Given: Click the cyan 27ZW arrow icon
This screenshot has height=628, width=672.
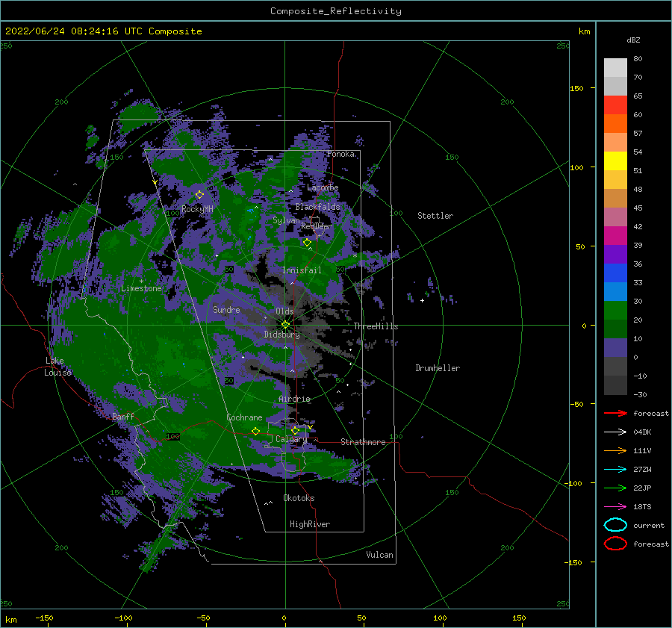Looking at the screenshot, I should 615,470.
